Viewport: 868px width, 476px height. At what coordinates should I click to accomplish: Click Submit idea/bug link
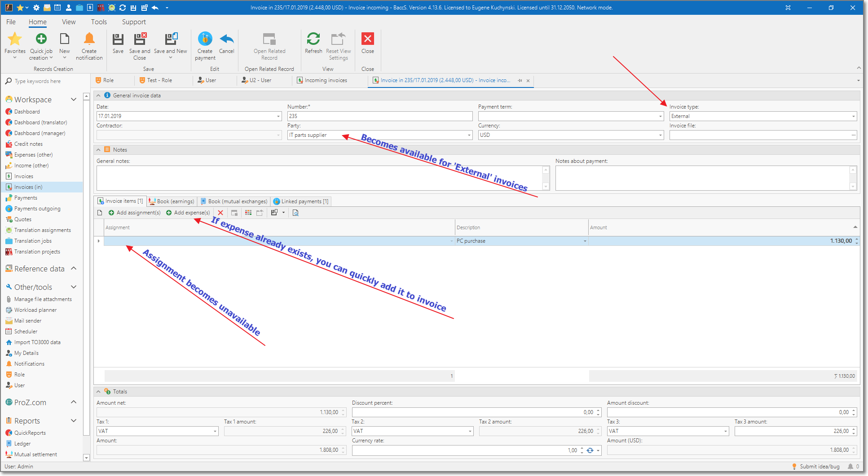click(815, 467)
